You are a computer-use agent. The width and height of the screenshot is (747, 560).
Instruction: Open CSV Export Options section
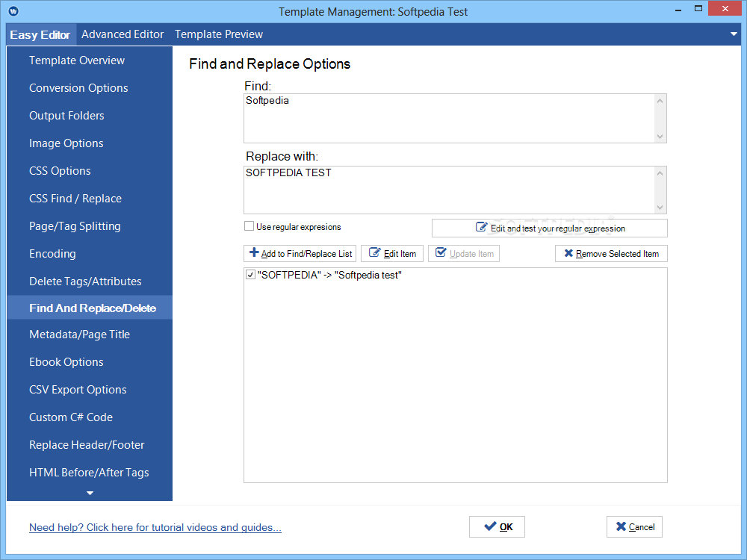[x=90, y=390]
